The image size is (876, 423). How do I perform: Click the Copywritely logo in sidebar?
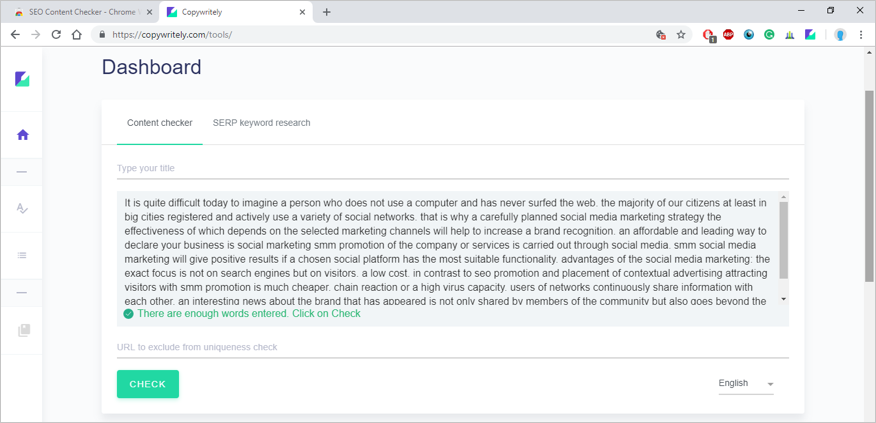(x=22, y=79)
